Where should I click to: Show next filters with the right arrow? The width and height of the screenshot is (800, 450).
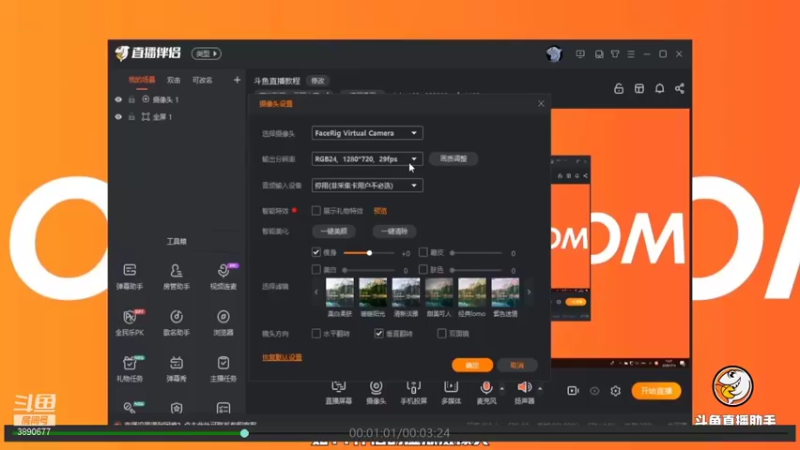(x=529, y=292)
